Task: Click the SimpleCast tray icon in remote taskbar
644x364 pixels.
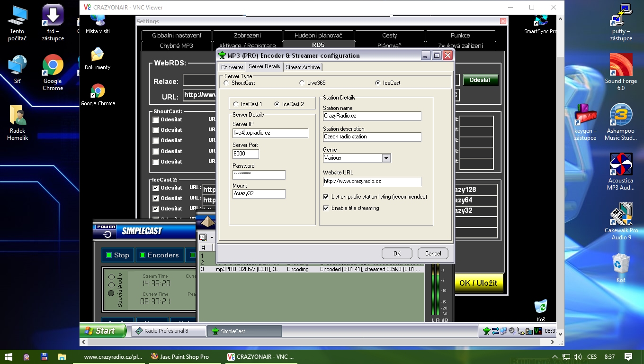Action: click(486, 331)
